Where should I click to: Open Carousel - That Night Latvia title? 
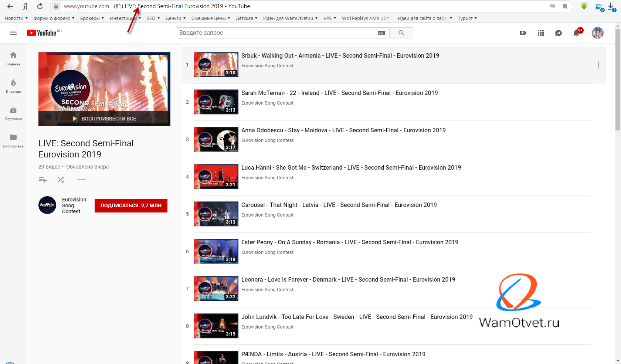point(339,205)
